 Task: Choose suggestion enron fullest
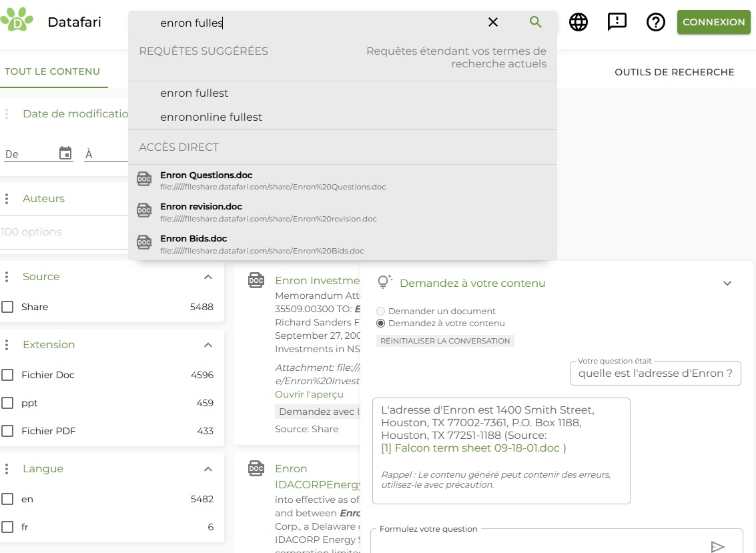tap(342, 93)
